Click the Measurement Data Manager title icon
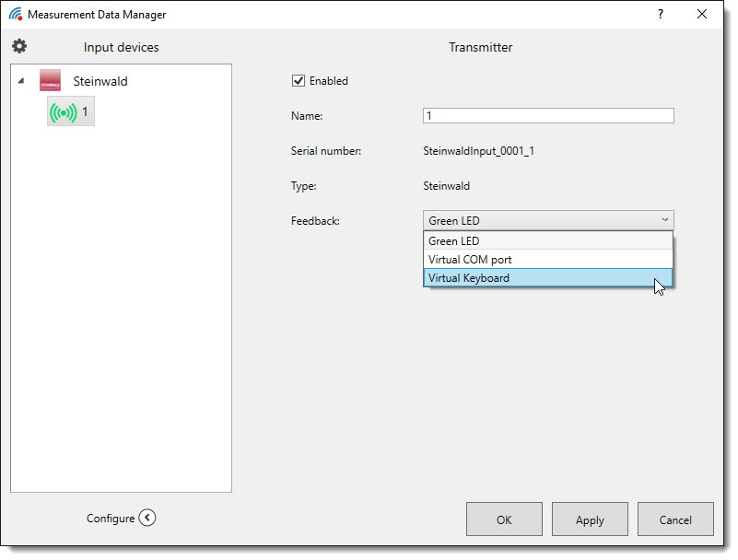The image size is (738, 560). coord(16,15)
